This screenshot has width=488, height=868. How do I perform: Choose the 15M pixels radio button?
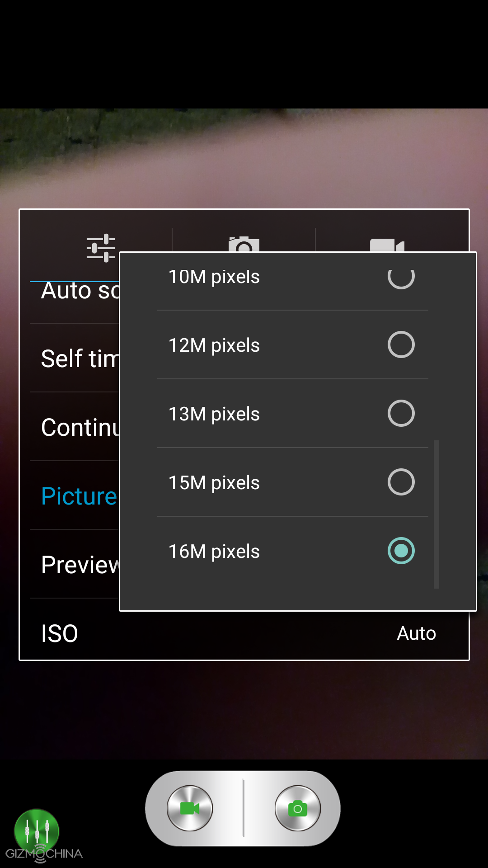[401, 482]
